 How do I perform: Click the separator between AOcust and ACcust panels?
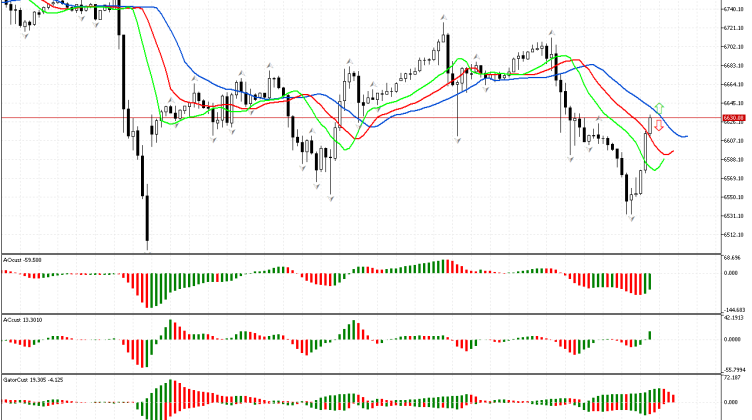360,315
